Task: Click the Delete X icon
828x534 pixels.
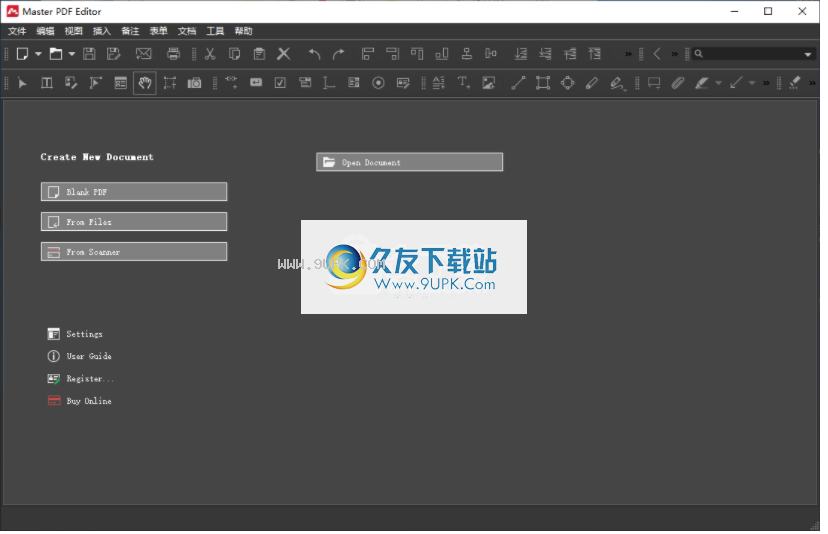Action: click(x=284, y=54)
